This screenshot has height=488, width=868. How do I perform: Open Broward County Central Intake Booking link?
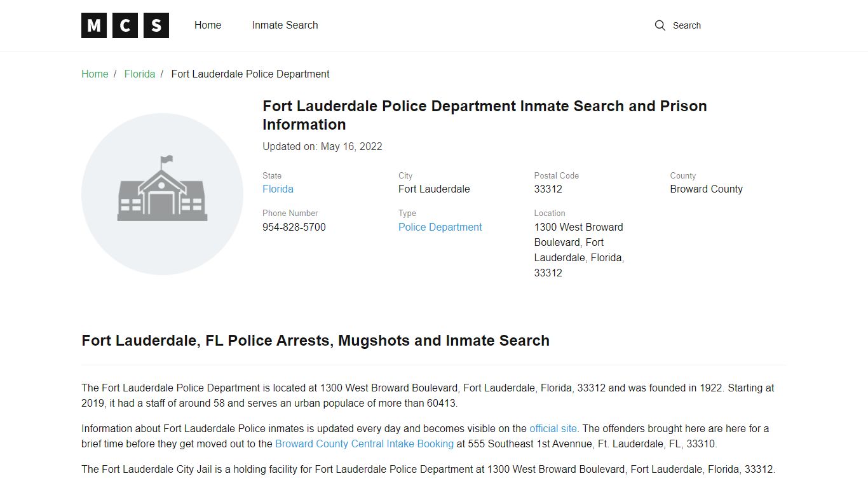[364, 444]
